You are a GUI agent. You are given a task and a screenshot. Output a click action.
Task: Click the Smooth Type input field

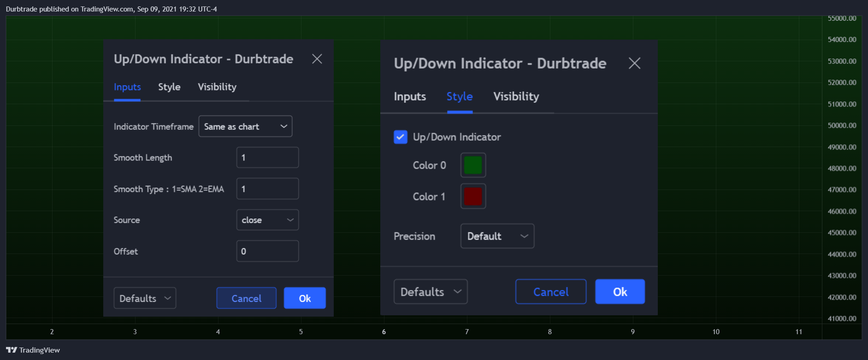pos(267,189)
